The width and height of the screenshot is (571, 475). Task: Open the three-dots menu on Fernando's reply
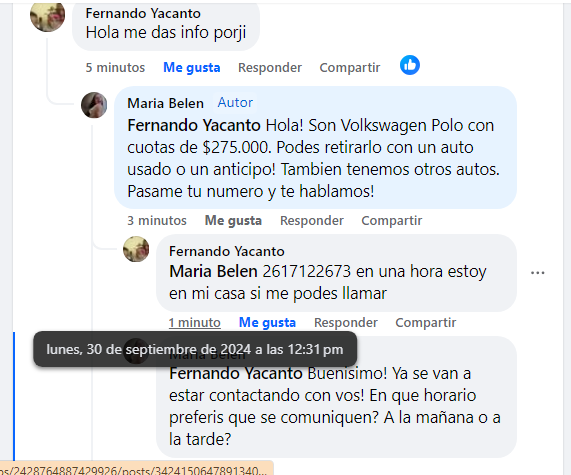537,273
